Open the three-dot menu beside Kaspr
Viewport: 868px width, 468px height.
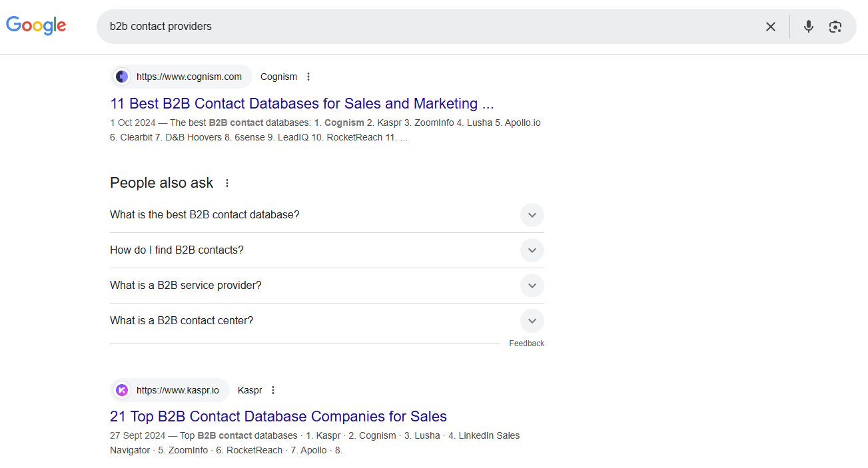(273, 390)
